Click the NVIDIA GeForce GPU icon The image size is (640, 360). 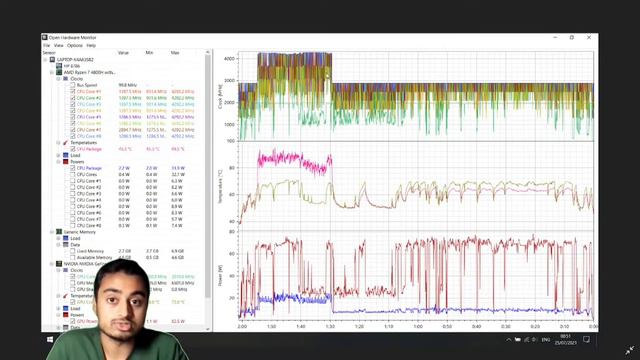(59, 264)
